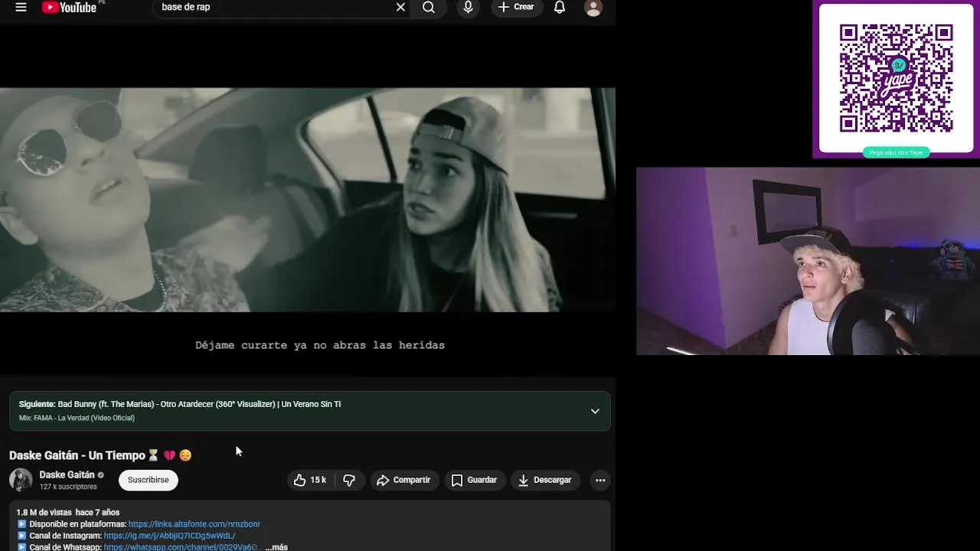Click the next video title 'Bad Bunny (ft. The Marias)'
Viewport: 980px width, 551px height.
tap(199, 404)
